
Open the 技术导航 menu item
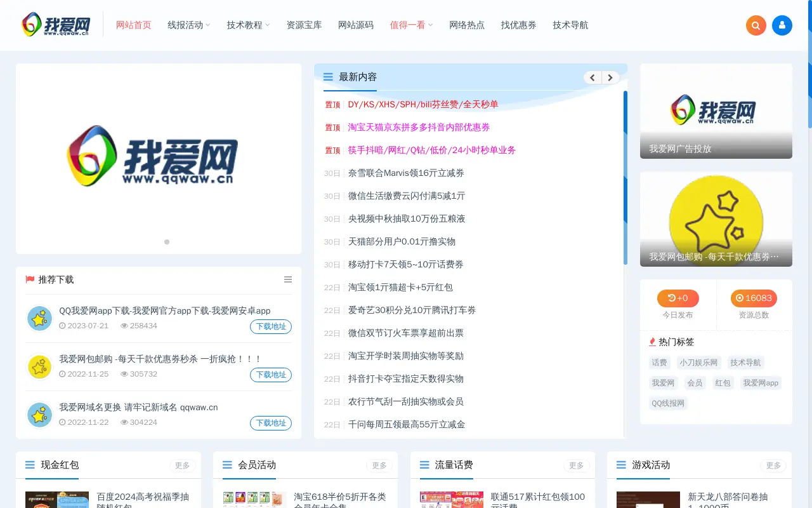[x=570, y=25]
